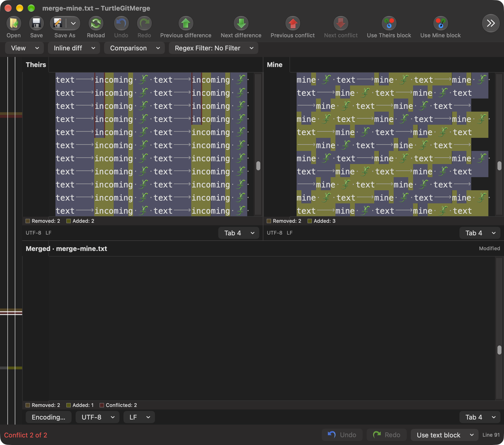Select the LF line ending dropdown
The image size is (504, 445).
[139, 417]
